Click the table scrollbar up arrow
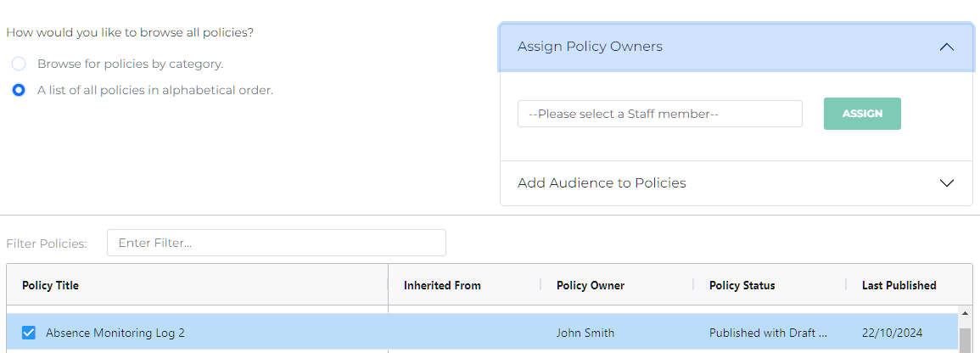Viewport: 980px width, 353px height. tap(965, 313)
